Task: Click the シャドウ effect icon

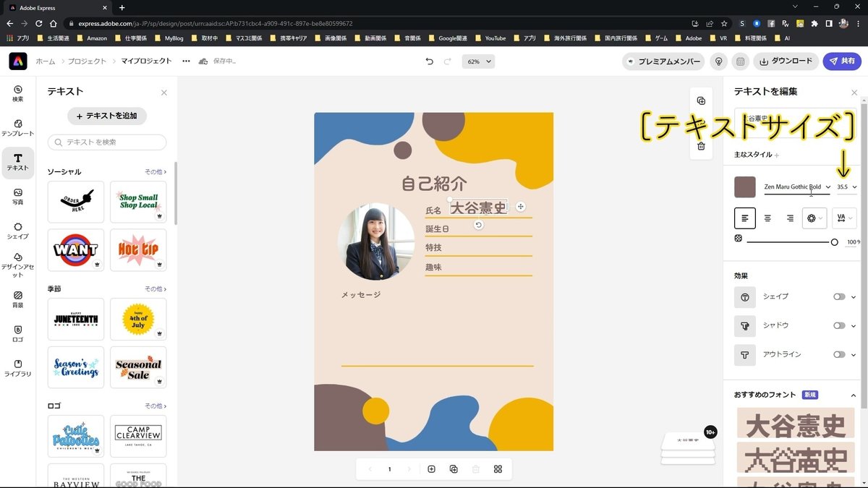Action: tap(745, 326)
